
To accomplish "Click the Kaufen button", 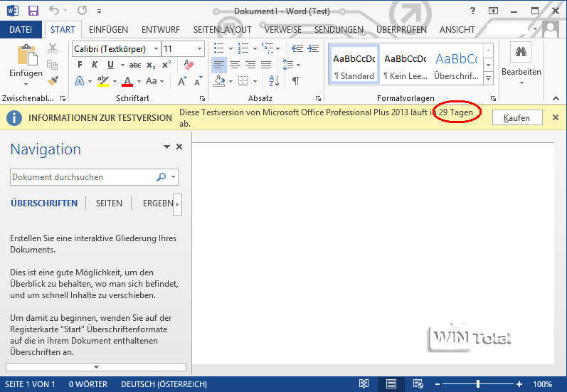I will pyautogui.click(x=516, y=118).
